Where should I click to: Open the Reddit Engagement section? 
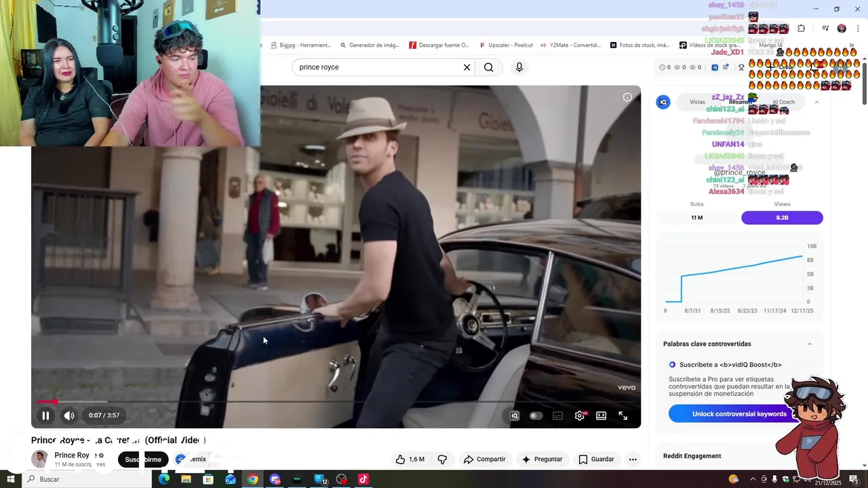(692, 456)
